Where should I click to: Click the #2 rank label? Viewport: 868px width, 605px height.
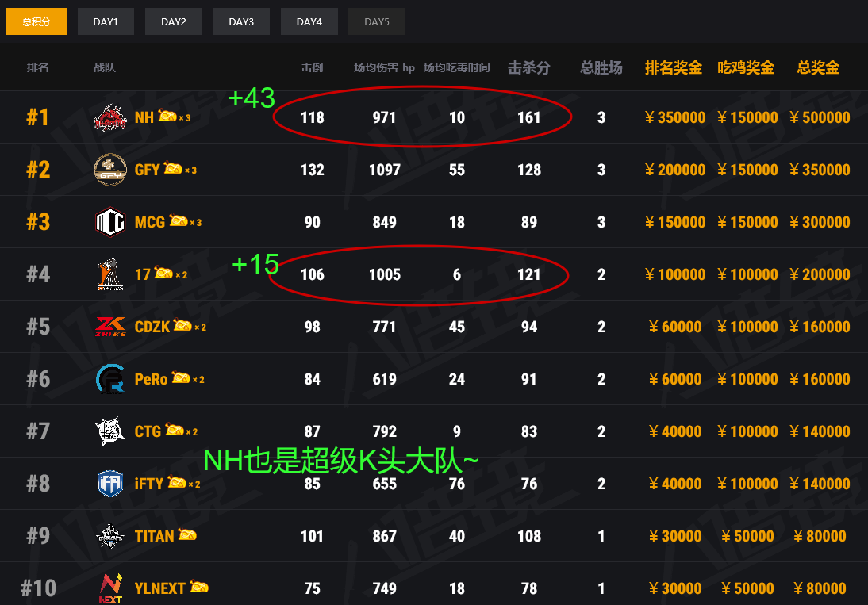(x=38, y=169)
